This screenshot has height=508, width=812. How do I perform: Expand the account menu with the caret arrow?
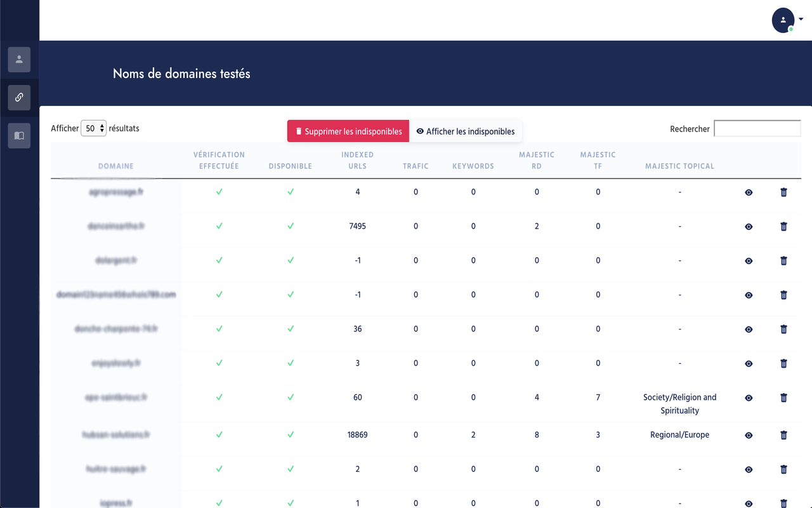[801, 18]
